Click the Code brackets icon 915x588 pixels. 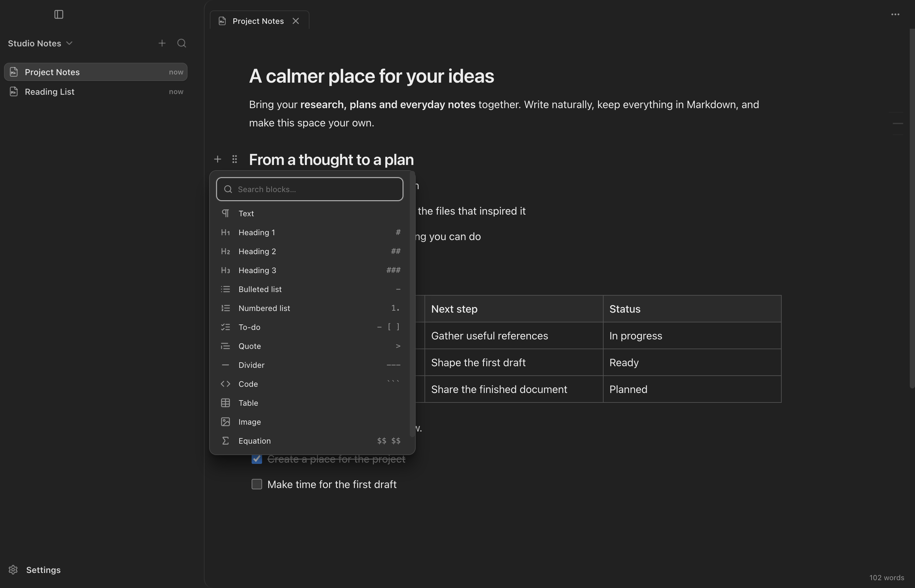pyautogui.click(x=226, y=384)
